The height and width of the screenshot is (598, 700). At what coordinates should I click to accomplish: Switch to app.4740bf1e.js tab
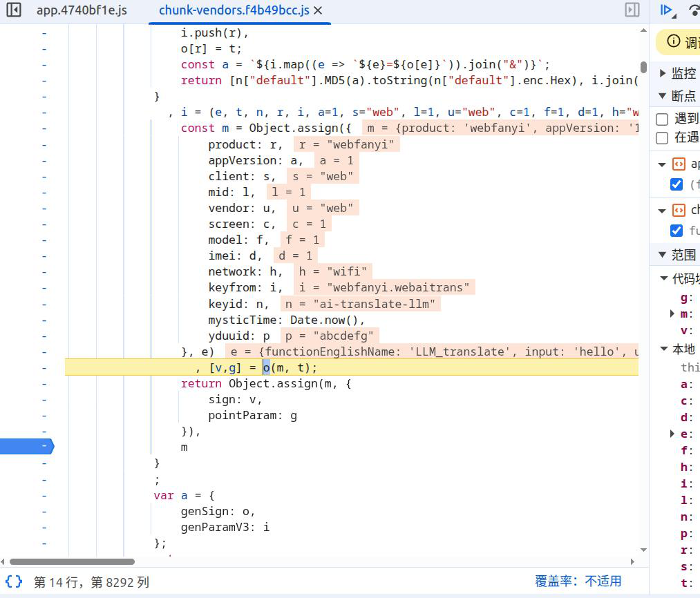[x=82, y=10]
